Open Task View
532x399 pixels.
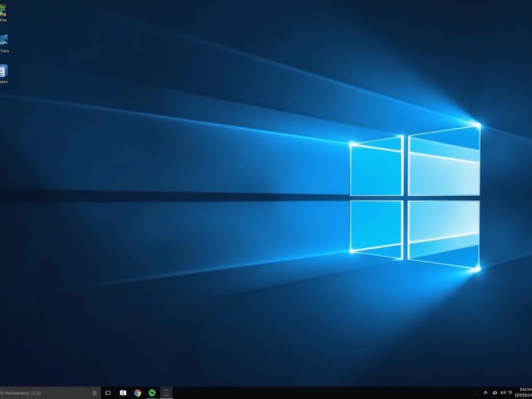(108, 393)
